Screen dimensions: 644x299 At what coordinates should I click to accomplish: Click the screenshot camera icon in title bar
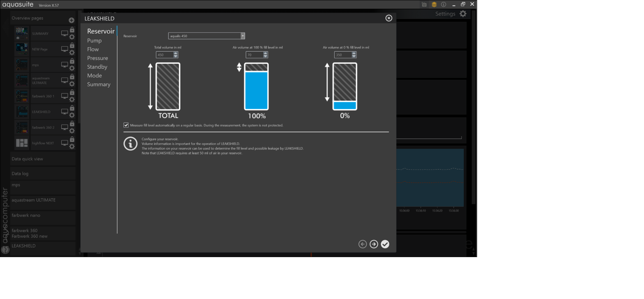[x=424, y=4]
